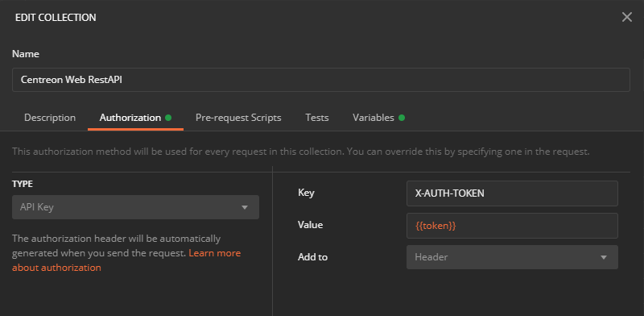Expand the Add to Header dropdown

tap(512, 257)
